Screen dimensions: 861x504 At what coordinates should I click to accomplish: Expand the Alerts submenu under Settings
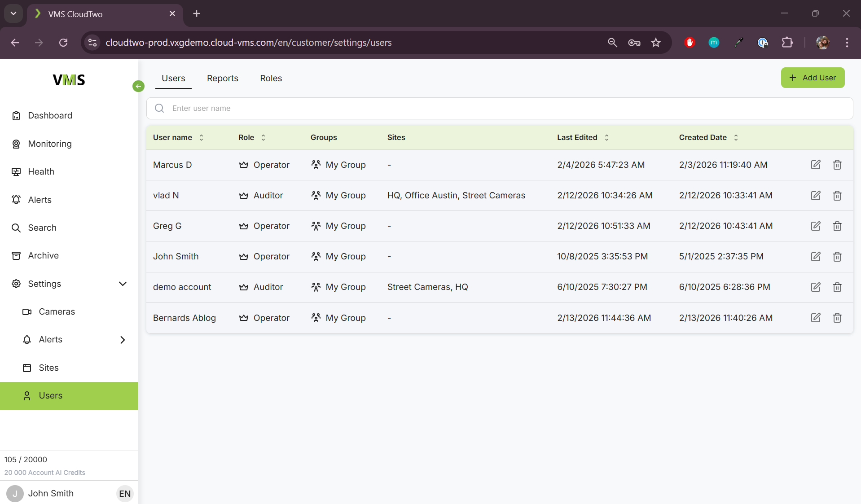pos(123,340)
